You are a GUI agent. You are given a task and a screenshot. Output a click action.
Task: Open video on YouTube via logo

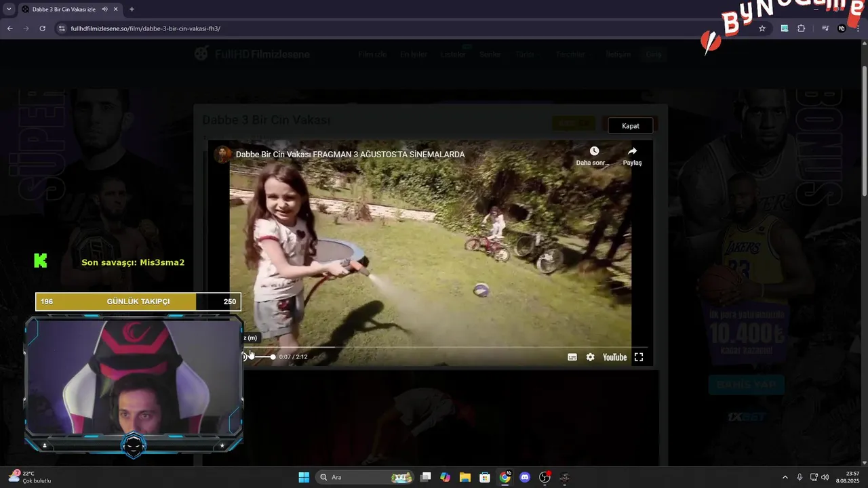point(614,357)
